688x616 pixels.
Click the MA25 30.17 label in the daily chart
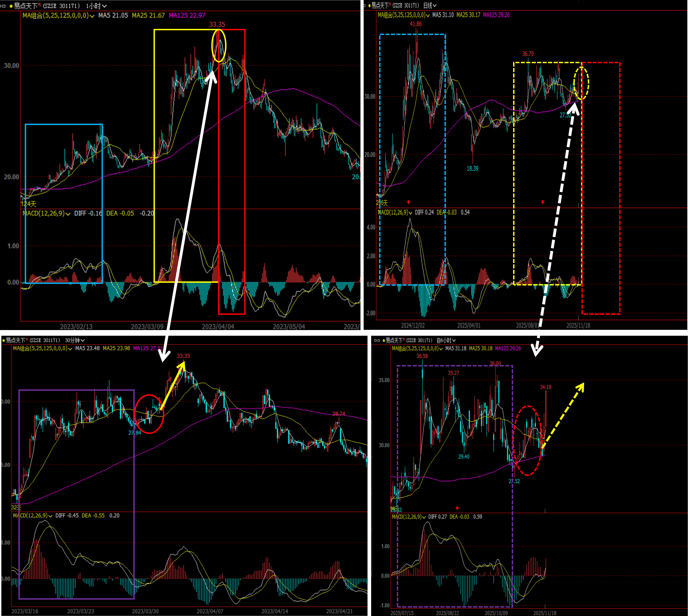(x=468, y=15)
